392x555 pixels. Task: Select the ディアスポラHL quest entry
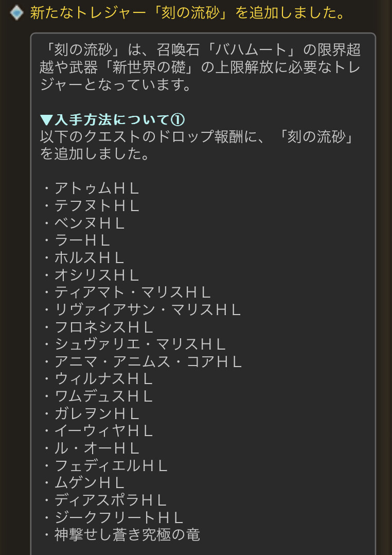click(105, 500)
